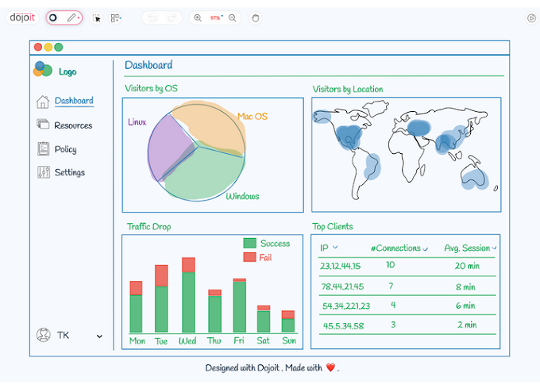This screenshot has height=392, width=540.
Task: Sort by Avg. Session column chevron
Action: click(x=494, y=248)
